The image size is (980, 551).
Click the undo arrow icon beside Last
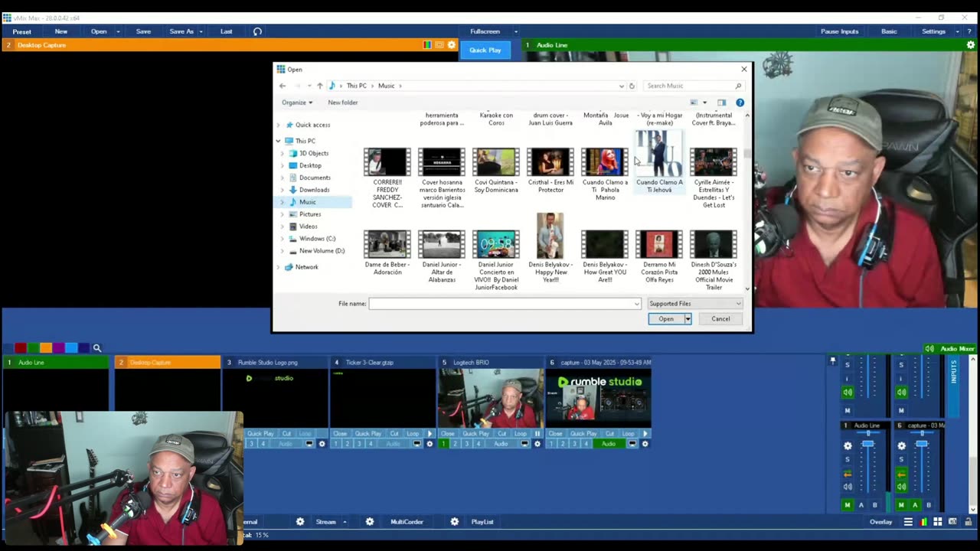257,31
